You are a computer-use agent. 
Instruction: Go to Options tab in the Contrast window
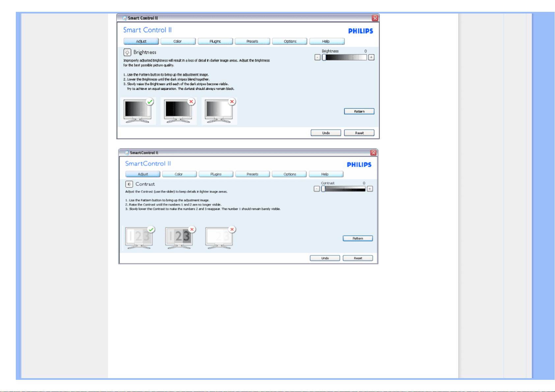(290, 174)
